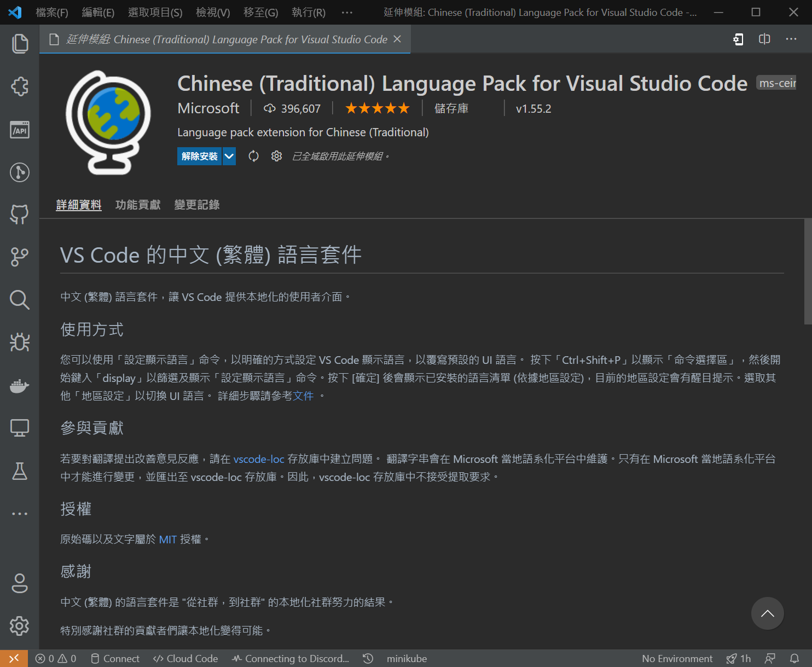Click the ms-ceir extension identifier badge

777,83
